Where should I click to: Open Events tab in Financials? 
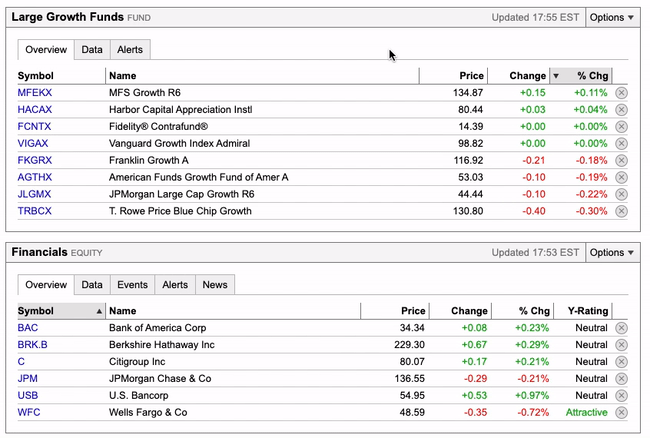[x=132, y=285]
